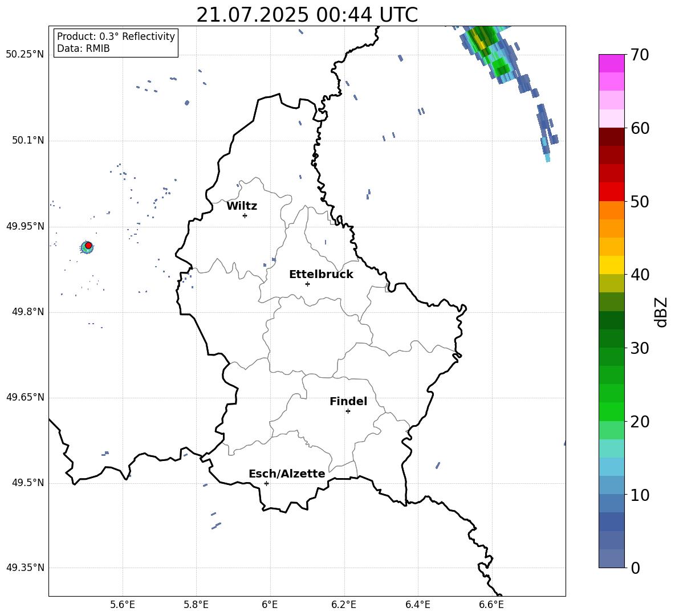The image size is (675, 616).
Task: Click the 5.8°E longitude label
Action: [x=196, y=605]
